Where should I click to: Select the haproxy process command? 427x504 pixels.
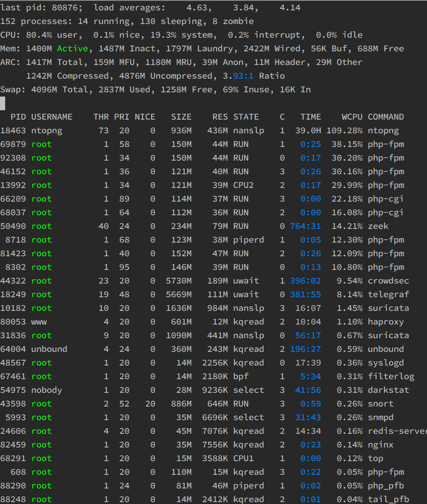(x=386, y=322)
